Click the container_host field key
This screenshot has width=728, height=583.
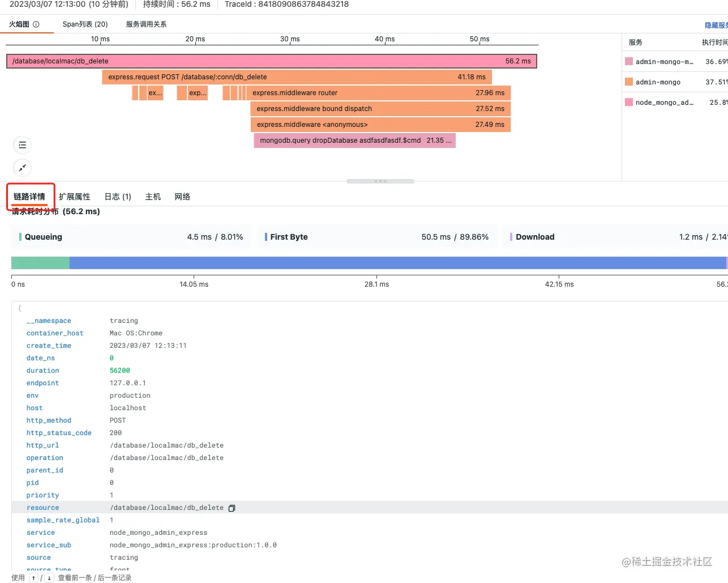[55, 333]
